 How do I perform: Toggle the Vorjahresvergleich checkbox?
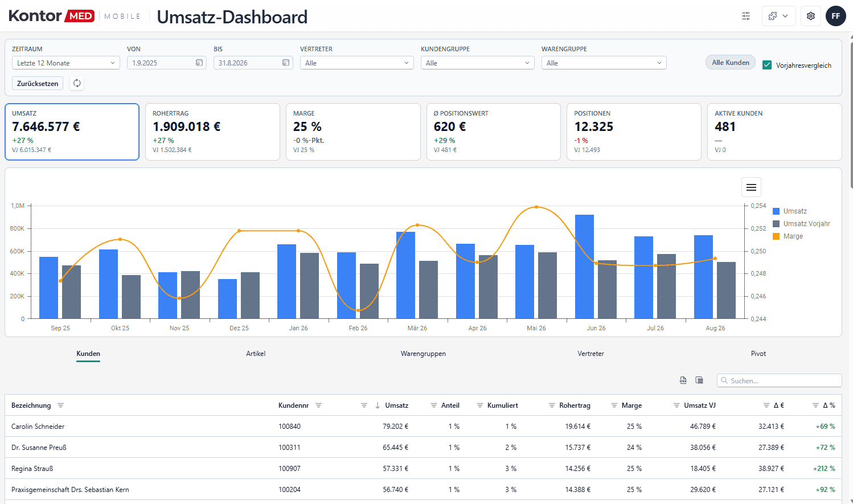pyautogui.click(x=767, y=65)
